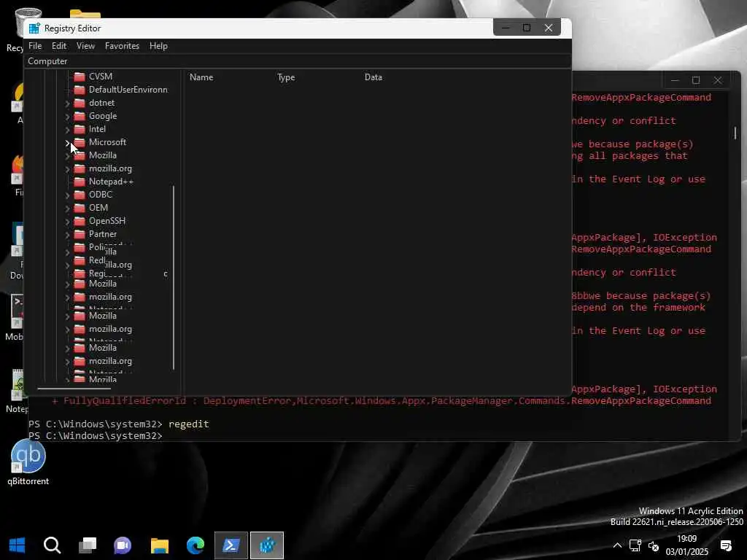The height and width of the screenshot is (560, 747).
Task: Click the ODBC key folder icon
Action: [x=80, y=195]
